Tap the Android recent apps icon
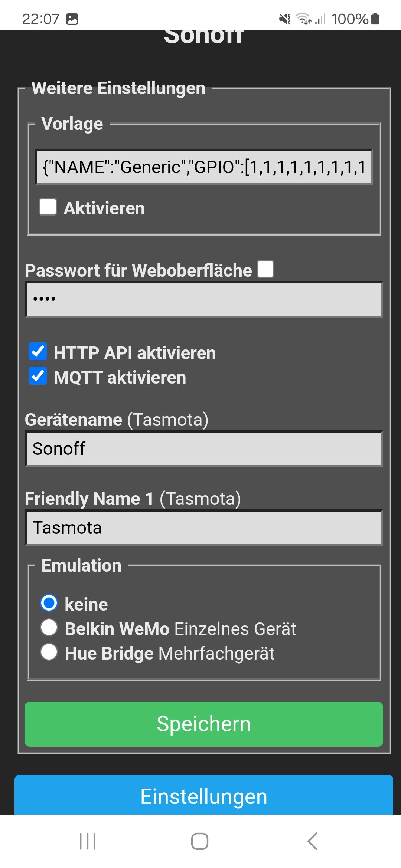Image resolution: width=401 pixels, height=868 pixels. (x=88, y=841)
